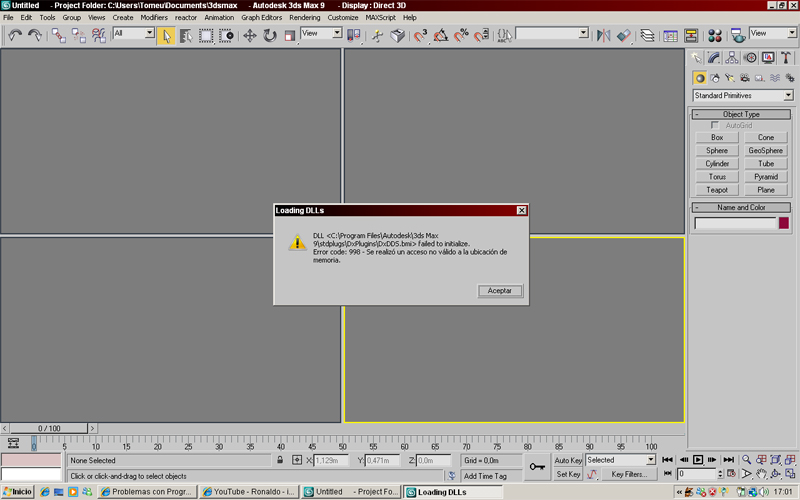Image resolution: width=800 pixels, height=500 pixels.
Task: Enable the AutoGrid checkbox
Action: [715, 125]
